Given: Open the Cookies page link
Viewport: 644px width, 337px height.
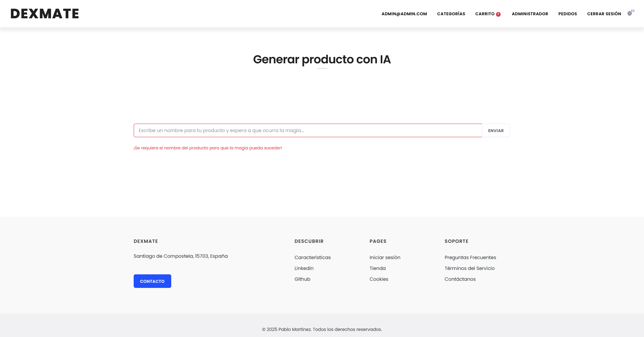Looking at the screenshot, I should [x=379, y=279].
